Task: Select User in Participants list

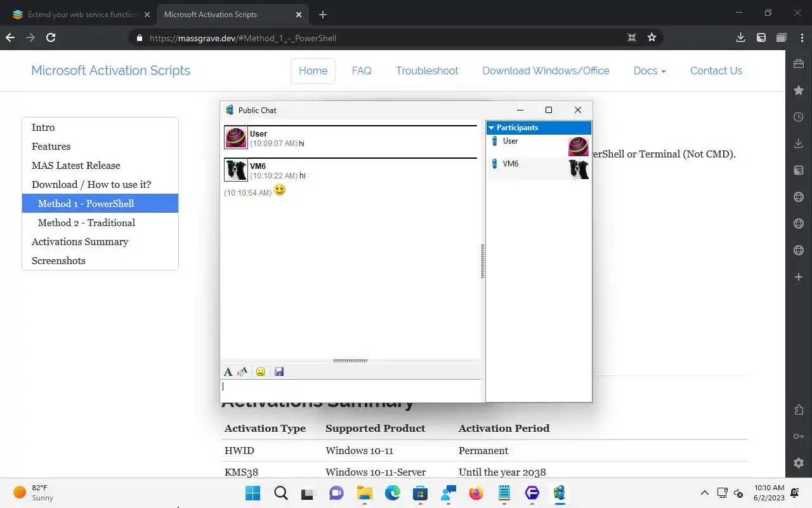Action: click(539, 146)
